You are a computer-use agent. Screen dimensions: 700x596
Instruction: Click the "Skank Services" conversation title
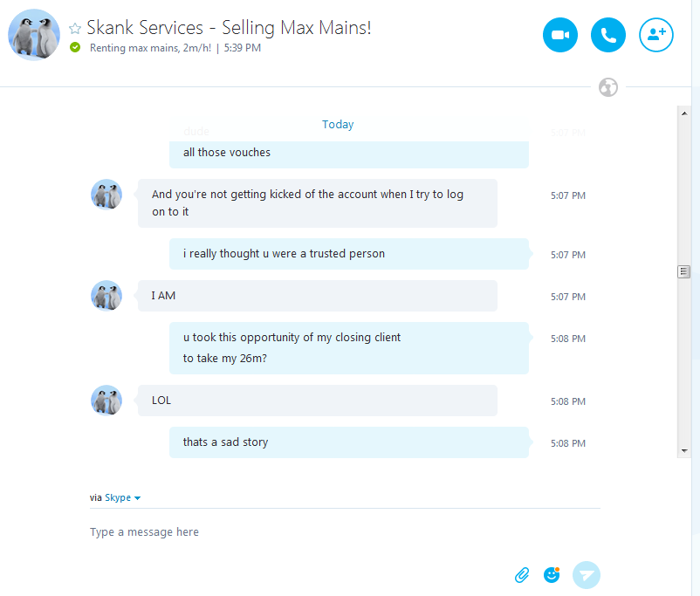[229, 28]
